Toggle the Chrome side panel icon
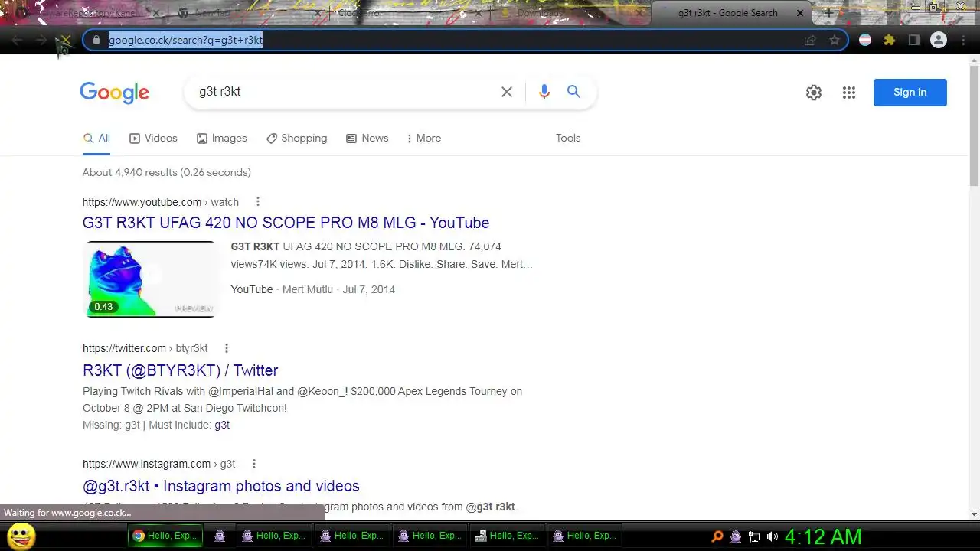Screen dimensions: 980x551 click(x=914, y=41)
